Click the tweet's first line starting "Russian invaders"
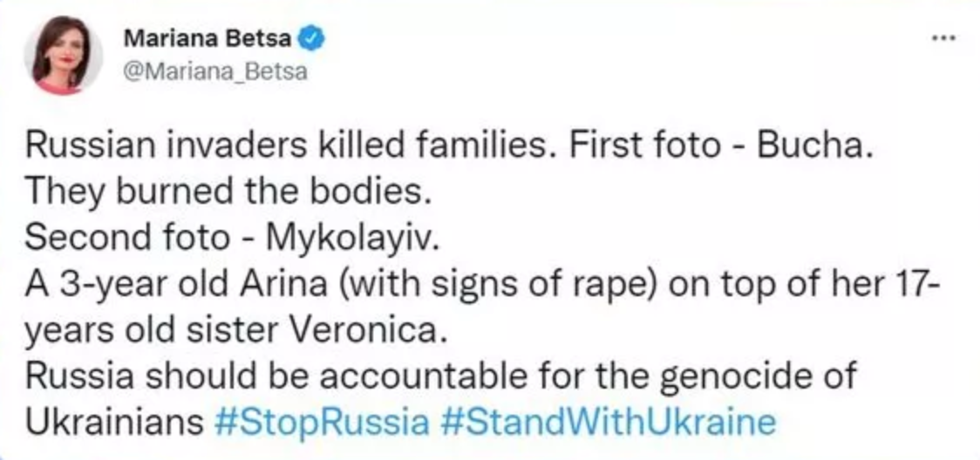The height and width of the screenshot is (460, 980). point(449,146)
